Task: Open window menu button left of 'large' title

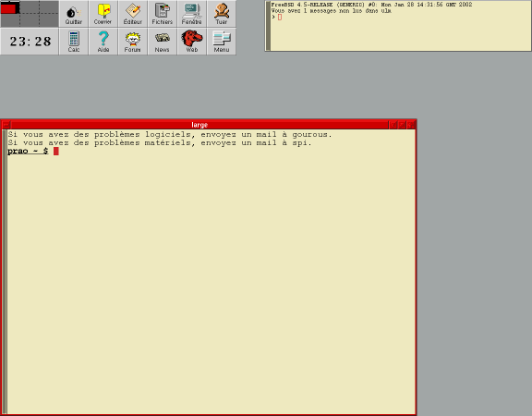Action: coord(6,125)
